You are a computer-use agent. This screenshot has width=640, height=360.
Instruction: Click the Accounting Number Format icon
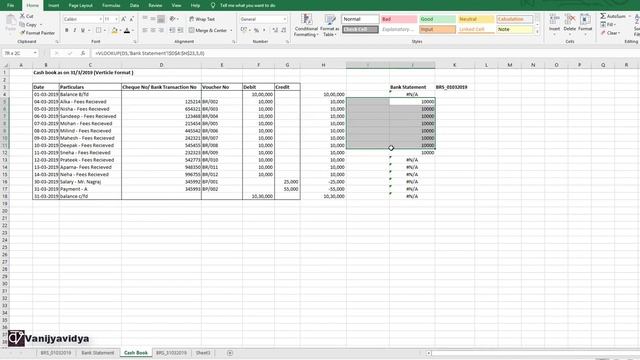click(x=244, y=30)
